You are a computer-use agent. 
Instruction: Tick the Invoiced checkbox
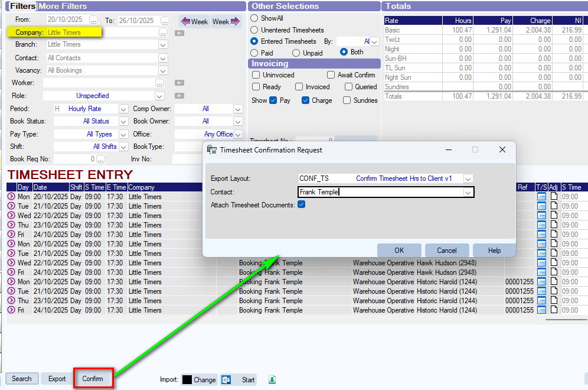point(299,87)
